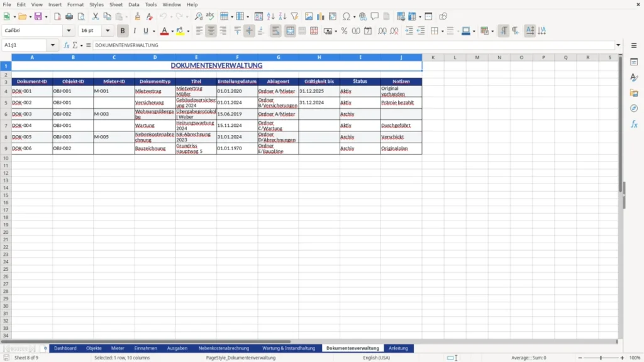Screen dimensions: 644x362
Task: Click the Cut scissors icon
Action: coord(96,16)
